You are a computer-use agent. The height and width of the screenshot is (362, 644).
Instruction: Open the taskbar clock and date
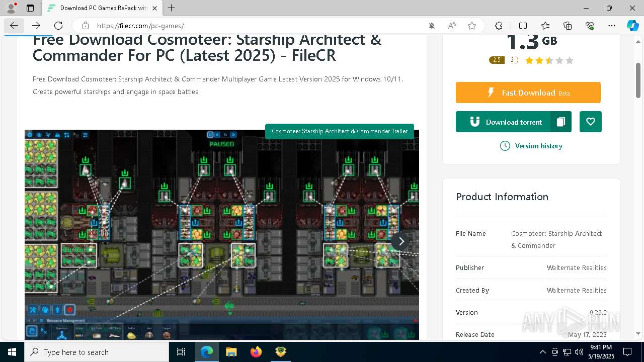tap(601, 352)
